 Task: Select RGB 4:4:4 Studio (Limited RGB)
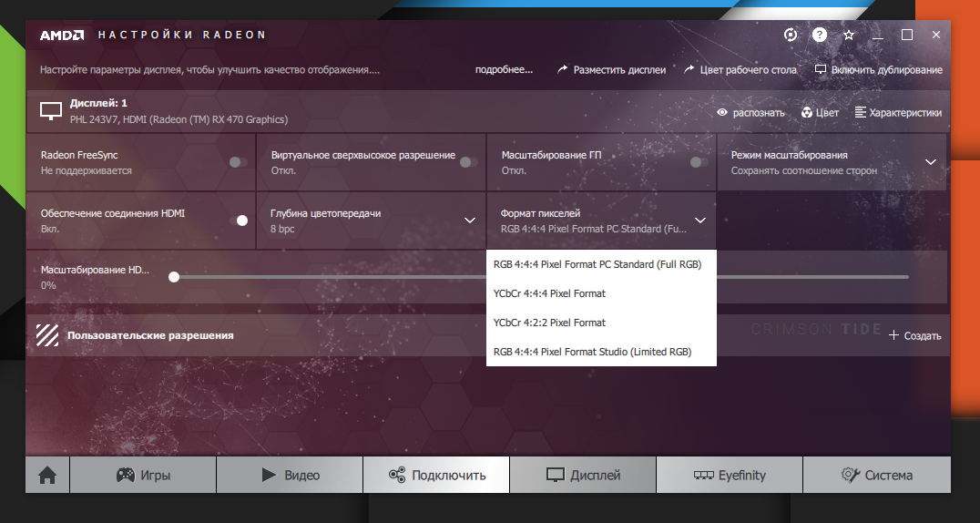tap(601, 352)
